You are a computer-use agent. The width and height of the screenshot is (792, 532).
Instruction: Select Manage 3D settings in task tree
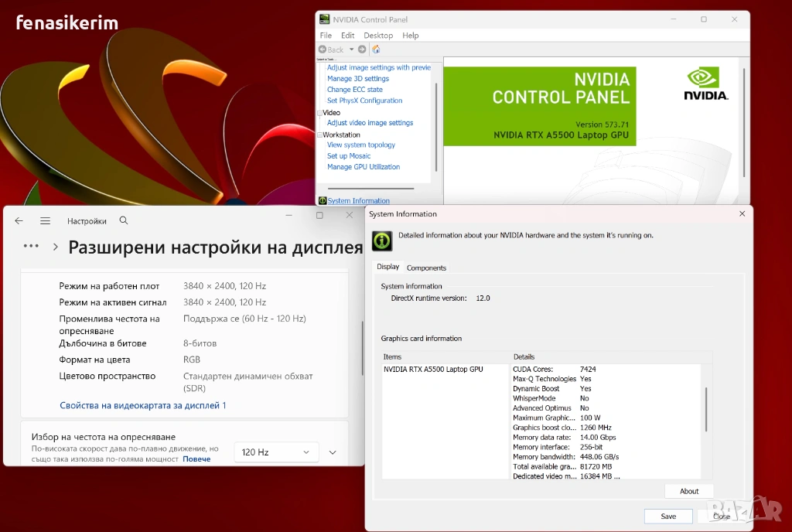[x=357, y=79]
